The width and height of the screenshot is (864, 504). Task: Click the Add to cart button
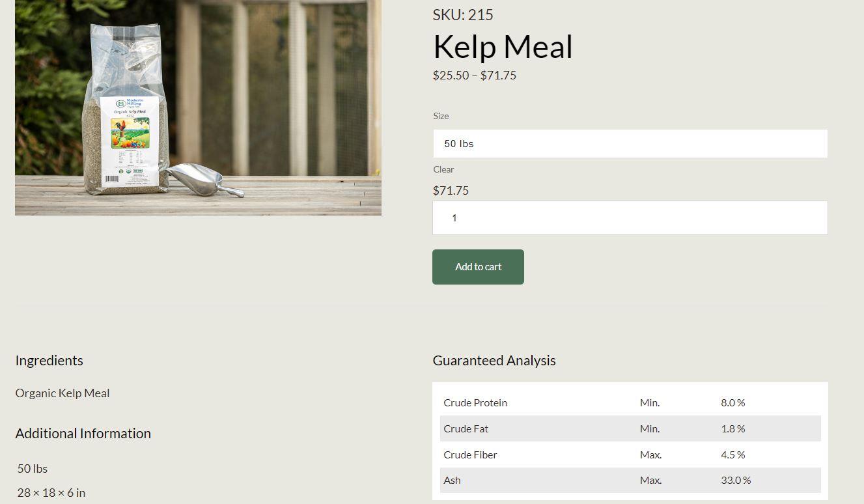(x=478, y=267)
